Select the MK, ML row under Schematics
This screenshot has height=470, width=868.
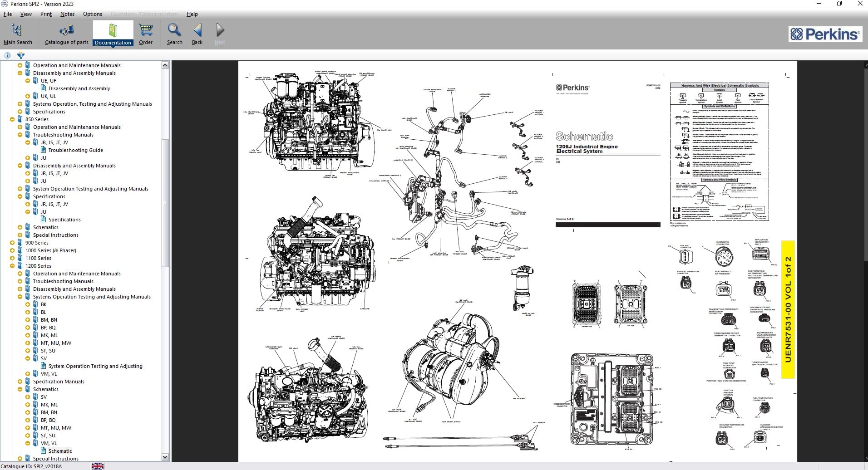click(x=49, y=405)
